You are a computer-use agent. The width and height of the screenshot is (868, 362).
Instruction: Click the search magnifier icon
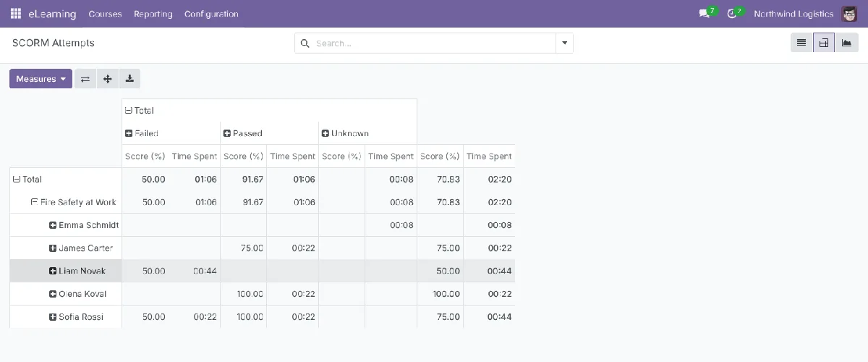[x=305, y=43]
